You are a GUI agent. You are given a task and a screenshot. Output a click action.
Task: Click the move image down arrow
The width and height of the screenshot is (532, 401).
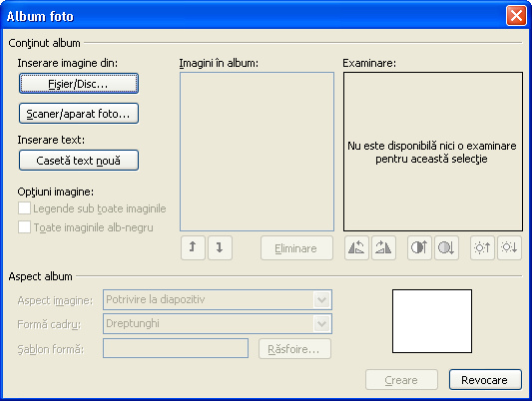220,248
